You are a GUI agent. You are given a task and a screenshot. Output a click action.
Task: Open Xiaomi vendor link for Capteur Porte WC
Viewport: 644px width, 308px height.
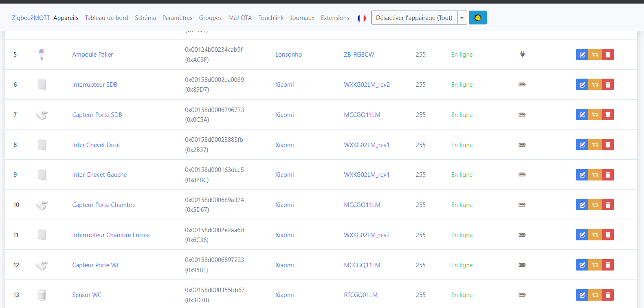tap(284, 265)
